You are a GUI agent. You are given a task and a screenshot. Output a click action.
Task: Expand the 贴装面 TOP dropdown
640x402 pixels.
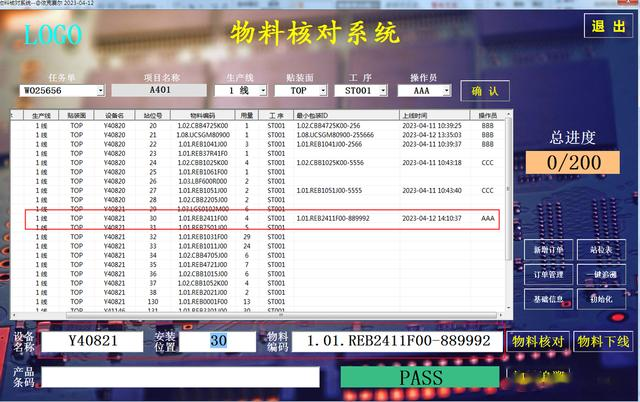[323, 91]
